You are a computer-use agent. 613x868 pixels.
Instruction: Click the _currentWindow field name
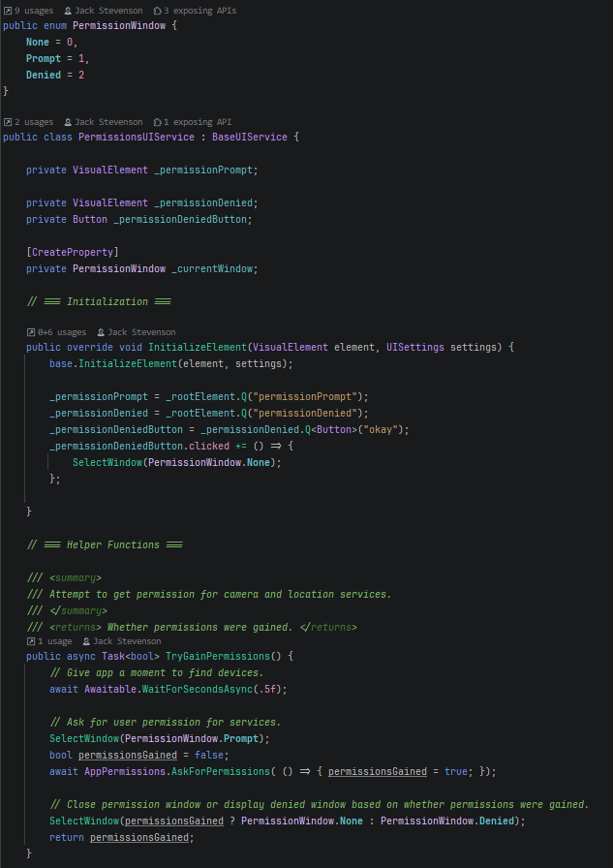coord(212,269)
